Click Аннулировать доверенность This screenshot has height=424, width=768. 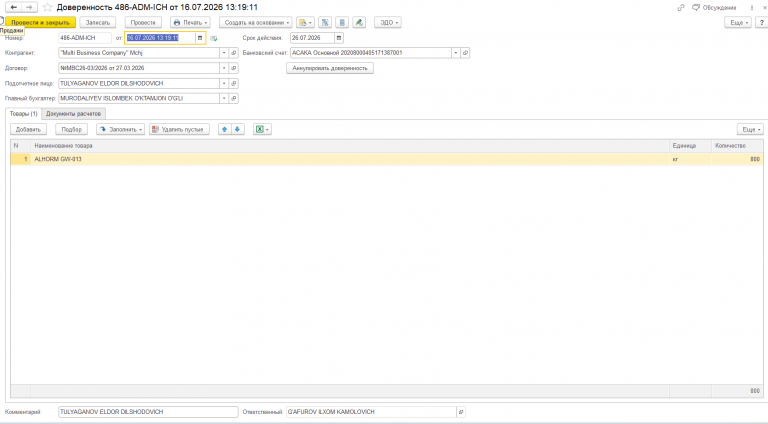coord(330,68)
